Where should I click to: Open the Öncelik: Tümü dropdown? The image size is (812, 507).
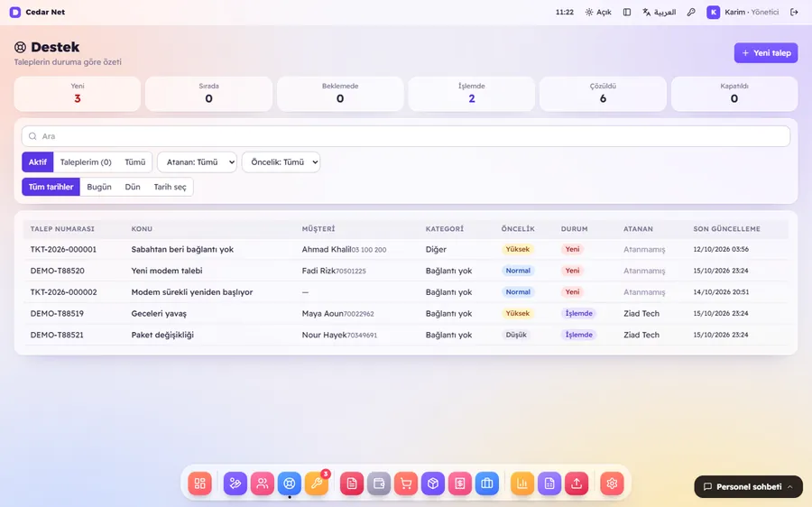281,162
